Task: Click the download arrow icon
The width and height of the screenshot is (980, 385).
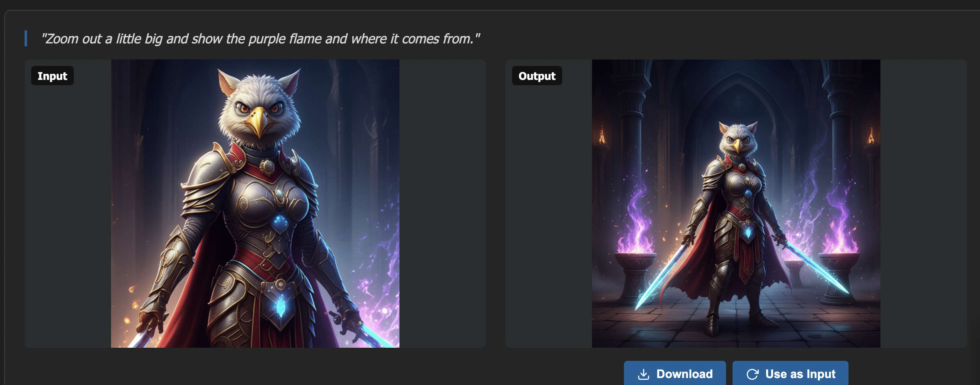Action: 644,374
